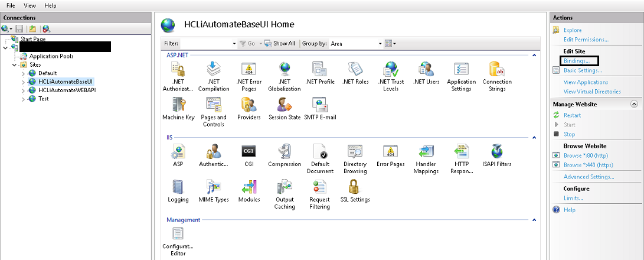Click the Explore action link

point(573,30)
